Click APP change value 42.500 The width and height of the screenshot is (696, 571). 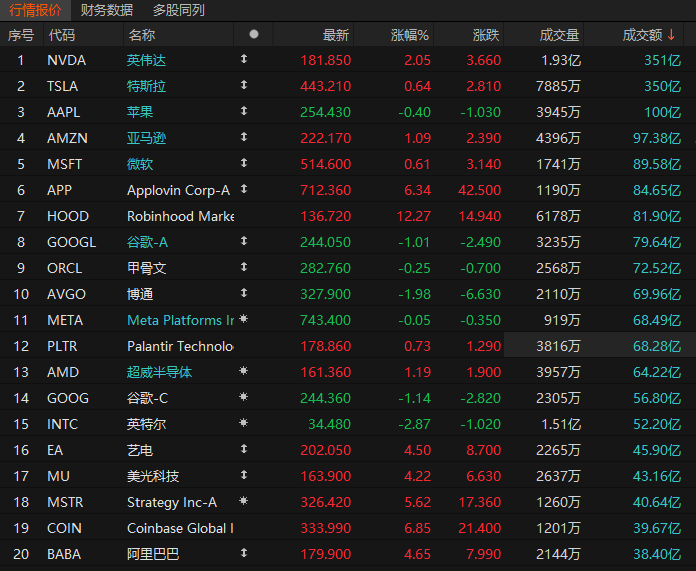(480, 190)
